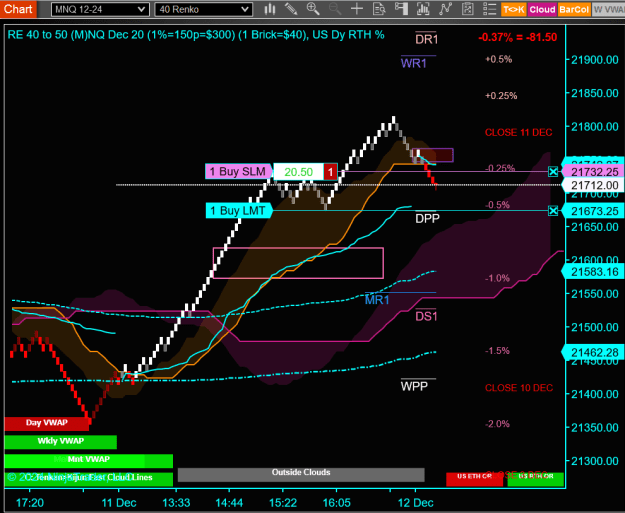Click the -0.37% = -81.50 readout

point(517,37)
